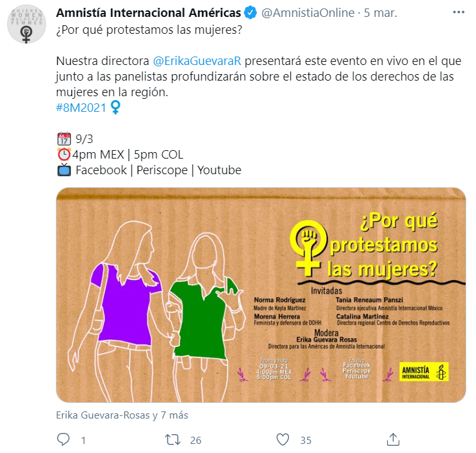This screenshot has height=453, width=476.
Task: Click the @ErikaGuevaraR mention link
Action: coord(197,60)
